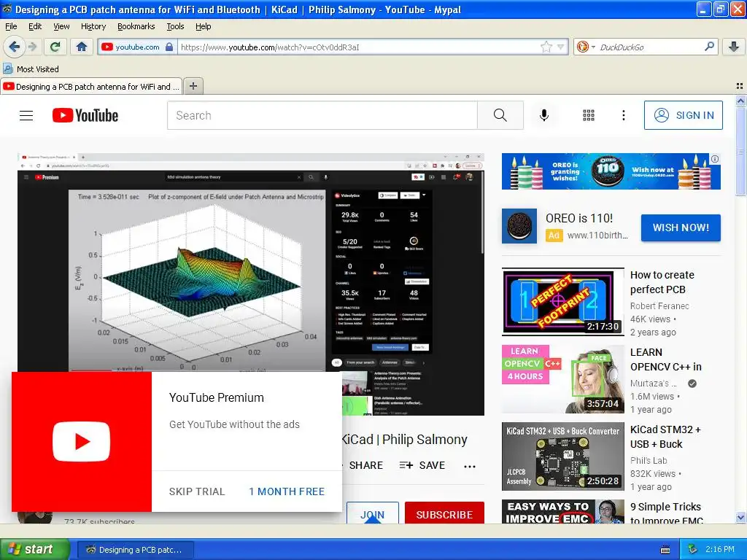747x560 pixels.
Task: Click the YouTube search magnifier button
Action: coord(500,115)
